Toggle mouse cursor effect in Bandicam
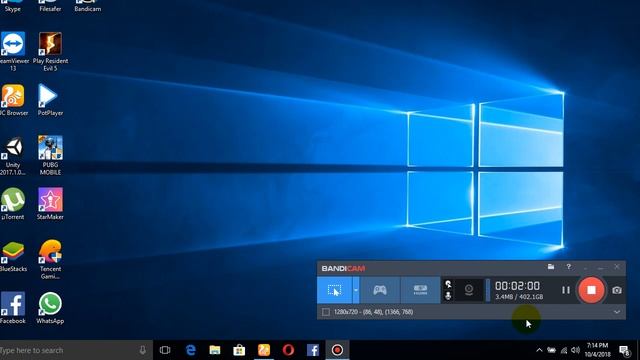 [x=448, y=284]
